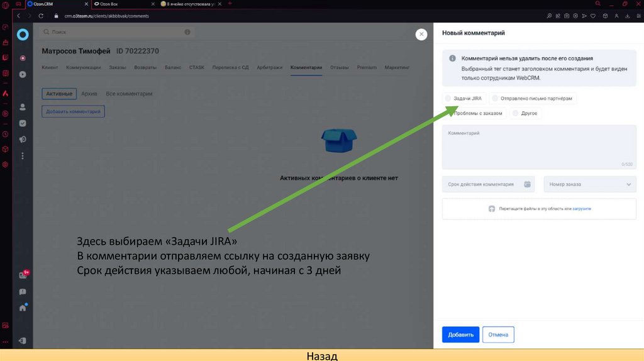
Task: Open the 'Маркетинг' tab
Action: [x=397, y=67]
